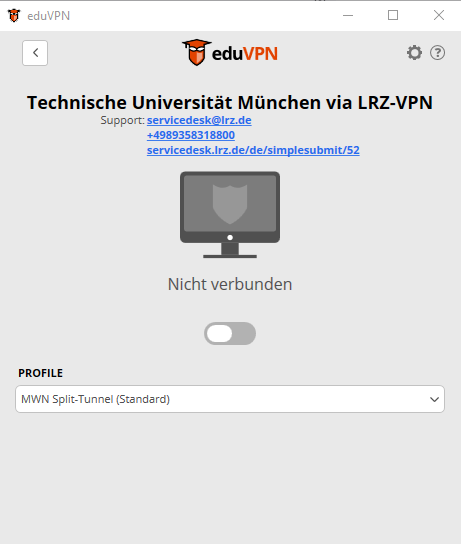This screenshot has height=544, width=461.
Task: Click the eduVPN owl logo in header
Action: [196, 52]
